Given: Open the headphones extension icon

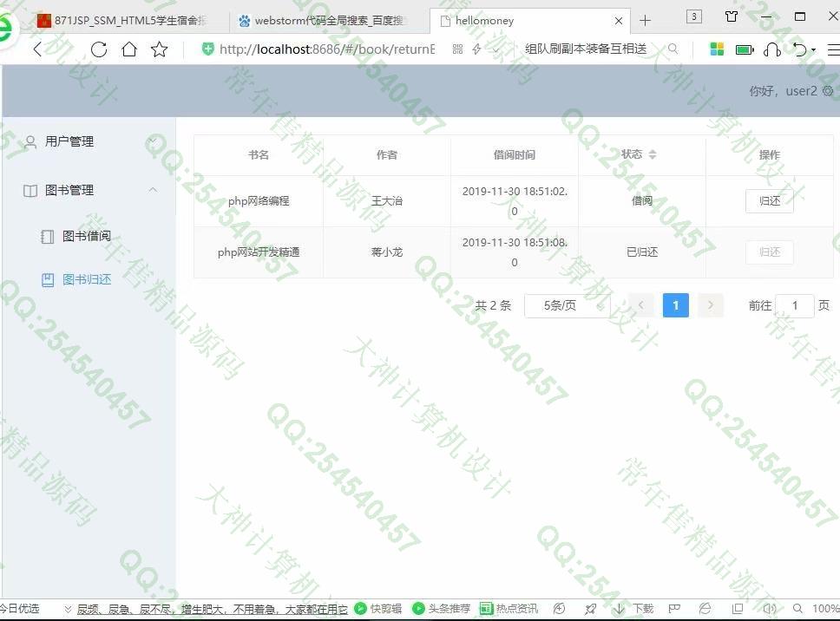Looking at the screenshot, I should (772, 49).
